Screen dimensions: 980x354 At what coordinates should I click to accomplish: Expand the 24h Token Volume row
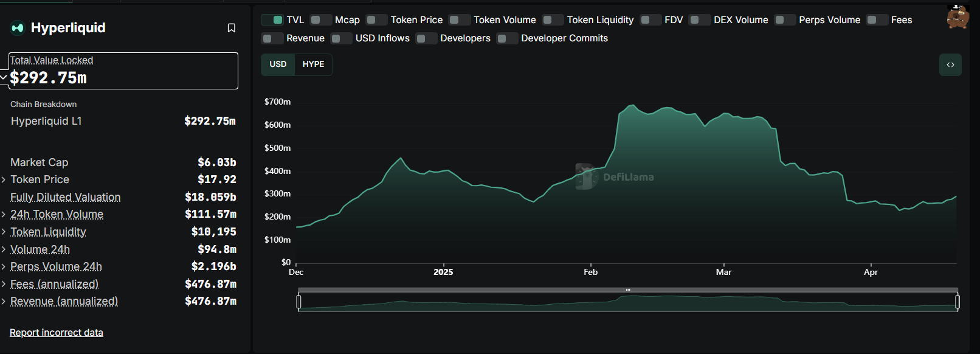(x=4, y=214)
